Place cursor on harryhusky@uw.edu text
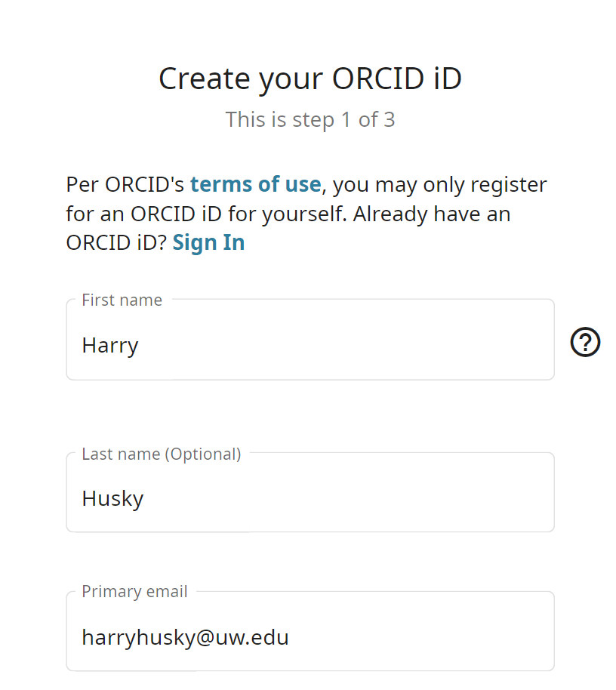This screenshot has height=690, width=616. (185, 638)
